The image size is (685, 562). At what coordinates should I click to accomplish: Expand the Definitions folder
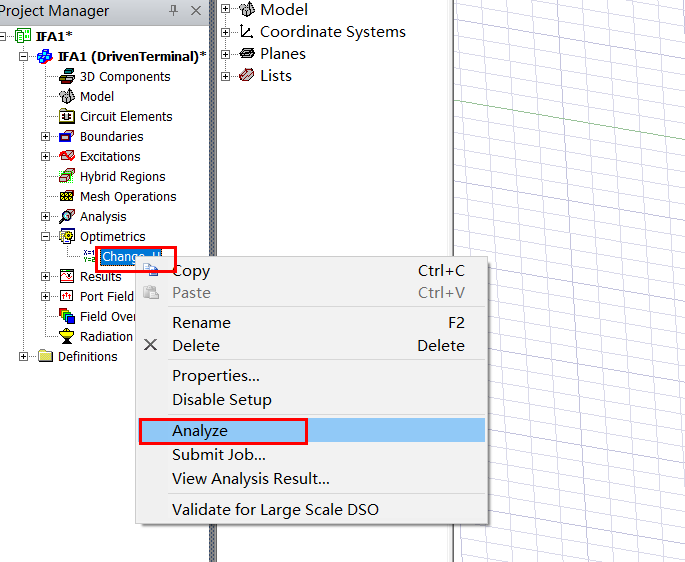[x=24, y=357]
